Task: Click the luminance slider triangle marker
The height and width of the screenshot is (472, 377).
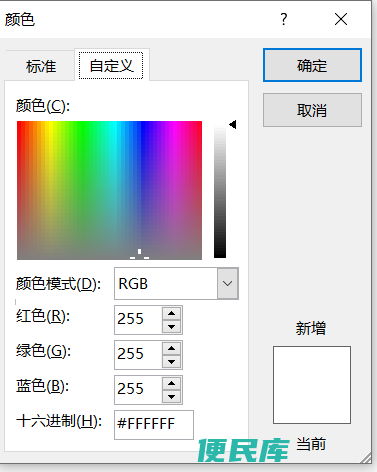Action: tap(233, 125)
